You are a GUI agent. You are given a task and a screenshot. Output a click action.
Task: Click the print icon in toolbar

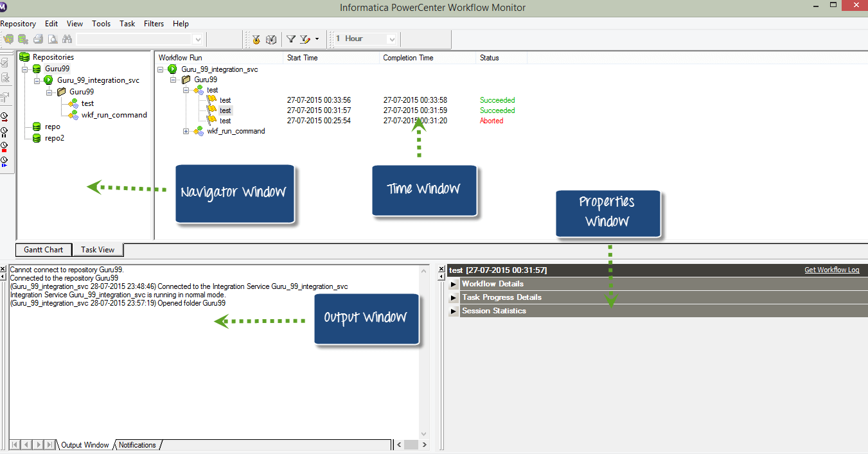click(39, 39)
